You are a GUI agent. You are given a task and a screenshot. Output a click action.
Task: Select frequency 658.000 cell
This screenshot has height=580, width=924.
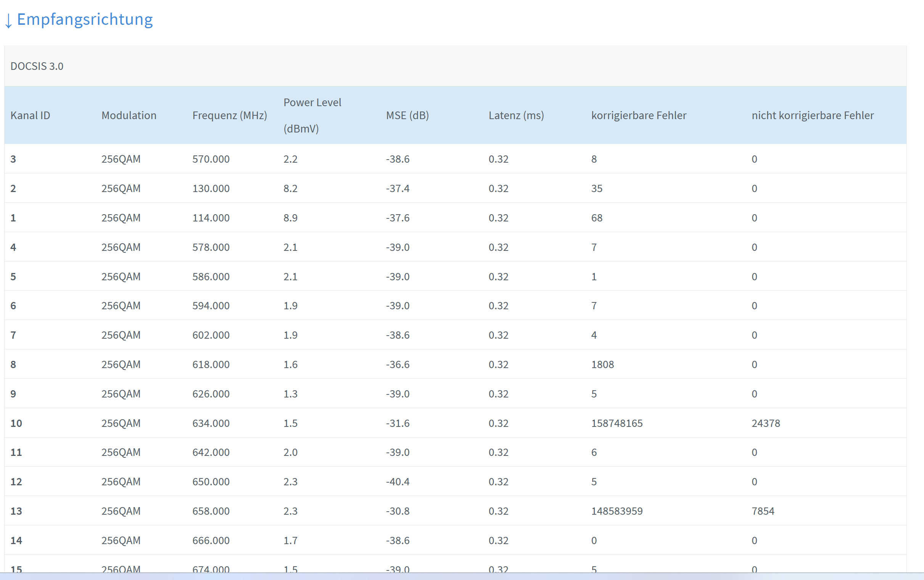coord(211,511)
